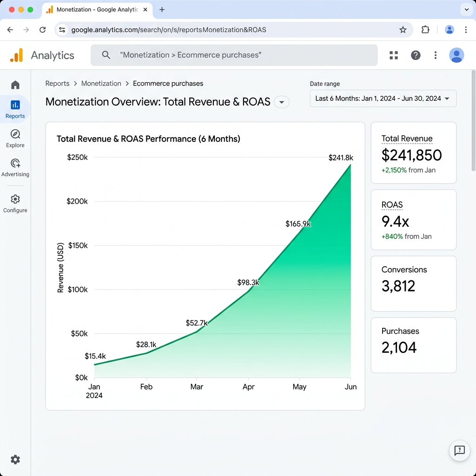Viewport: 476px width, 476px height.
Task: Close the Monetization browser tab
Action: coord(145,10)
